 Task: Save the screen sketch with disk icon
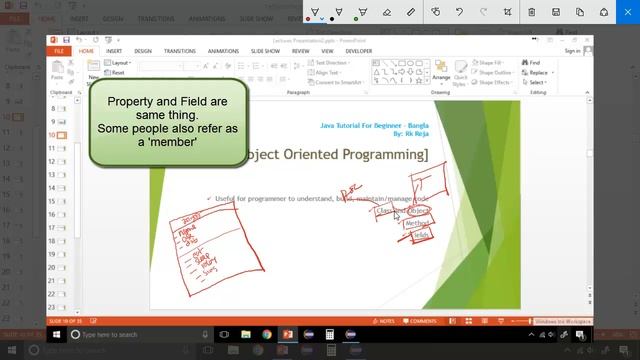(x=556, y=12)
